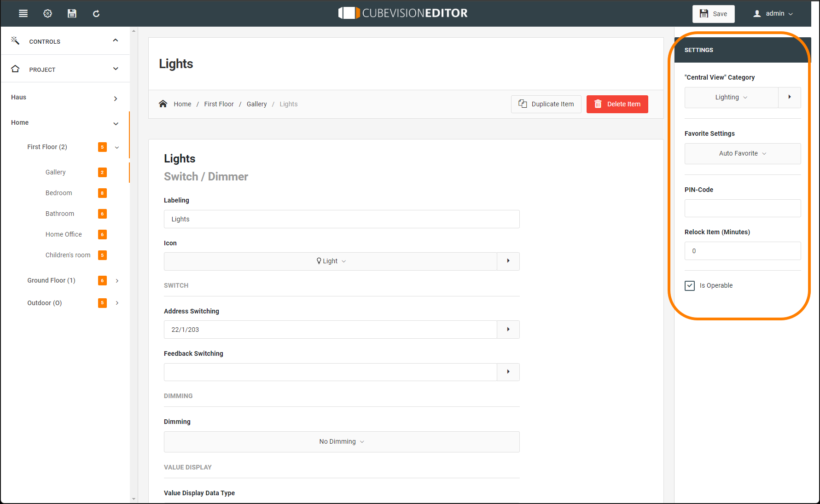Image resolution: width=820 pixels, height=504 pixels.
Task: Click the CubeVision Editor logo
Action: click(x=403, y=13)
